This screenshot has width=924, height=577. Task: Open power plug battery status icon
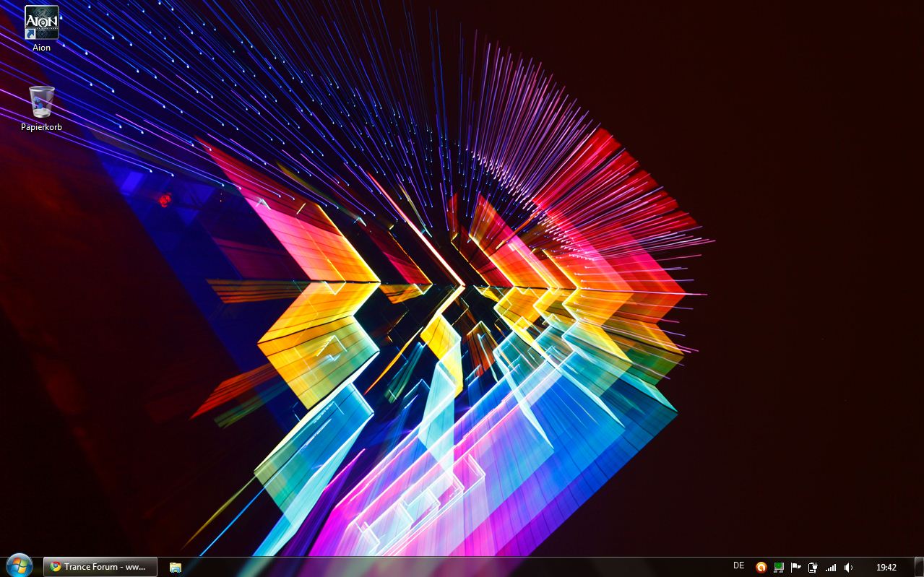pyautogui.click(x=813, y=567)
